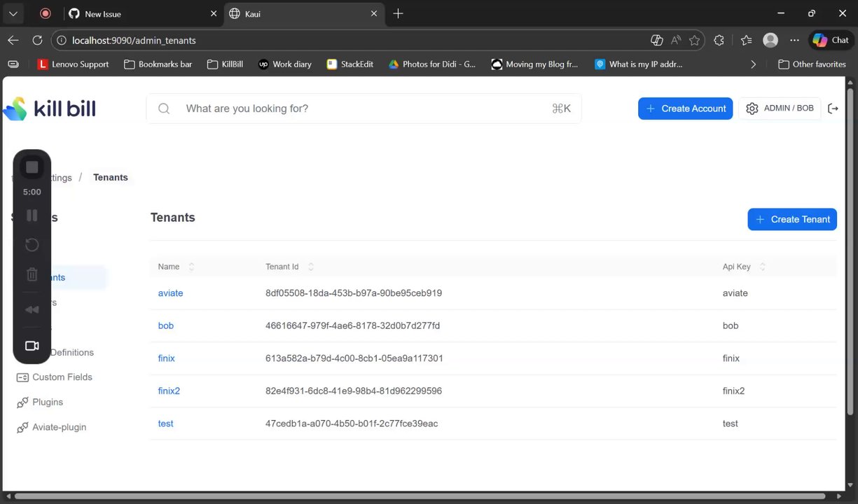Add this page to browser favorites
The height and width of the screenshot is (504, 858).
[694, 41]
